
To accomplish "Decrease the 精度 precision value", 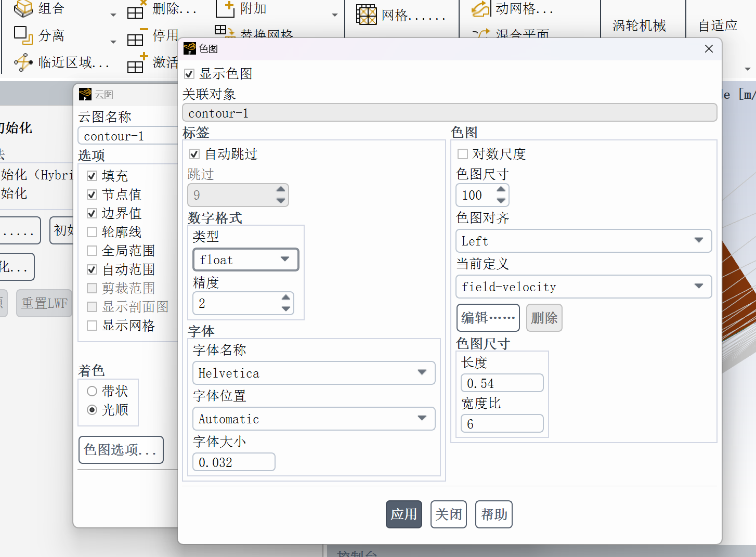I will pos(285,308).
